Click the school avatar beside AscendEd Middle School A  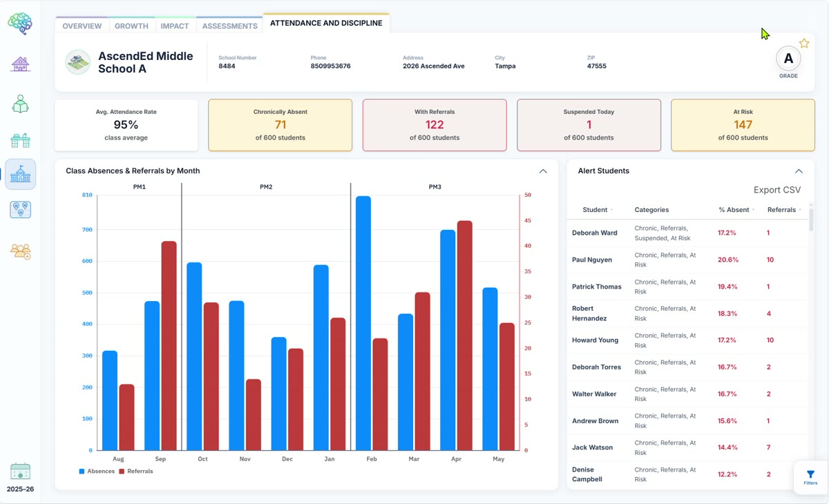(x=78, y=62)
